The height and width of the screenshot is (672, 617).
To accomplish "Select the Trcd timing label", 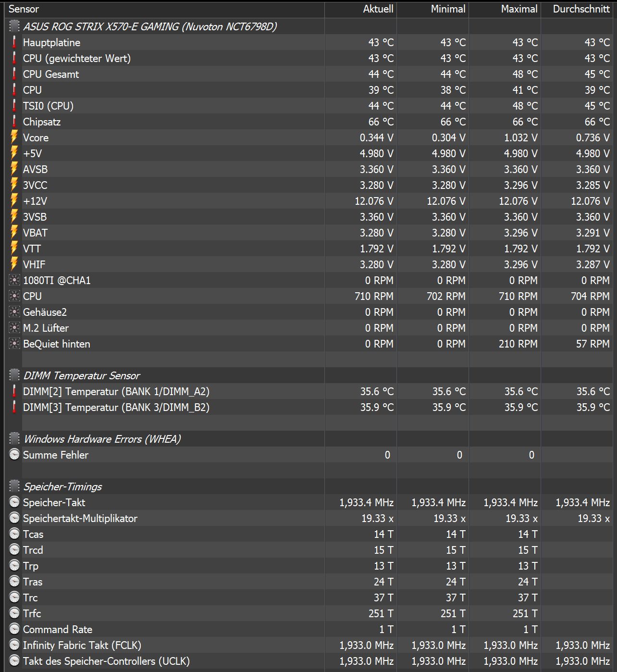I will pyautogui.click(x=33, y=550).
